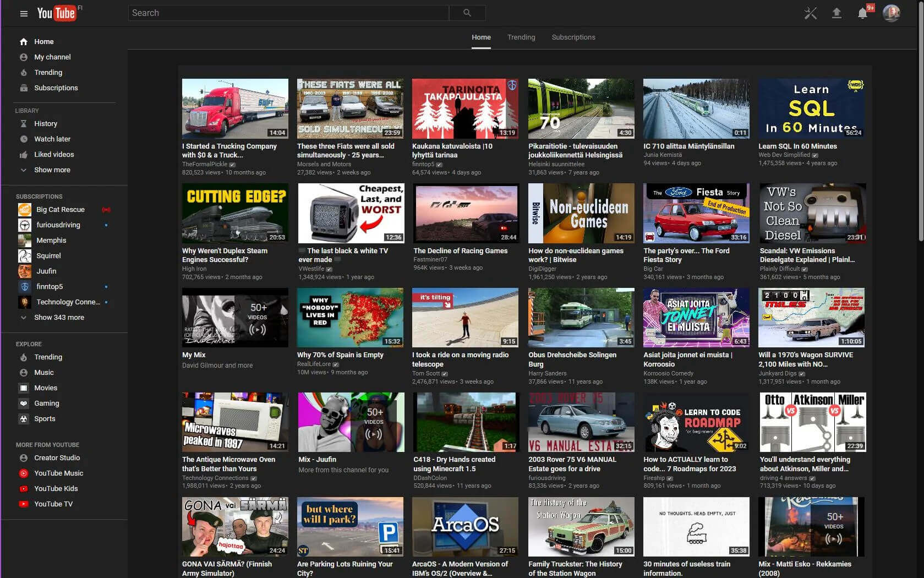This screenshot has width=924, height=578.
Task: Open Subscriptions in the sidebar
Action: tap(56, 88)
